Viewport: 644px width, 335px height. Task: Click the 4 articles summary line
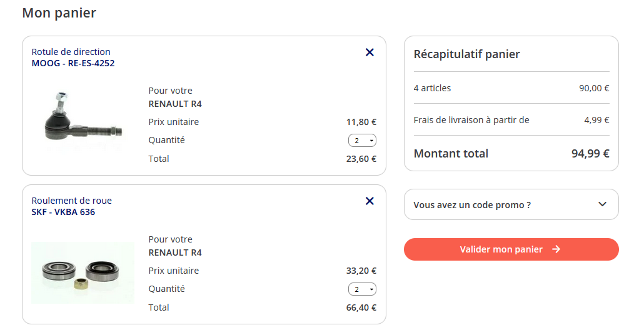(432, 88)
